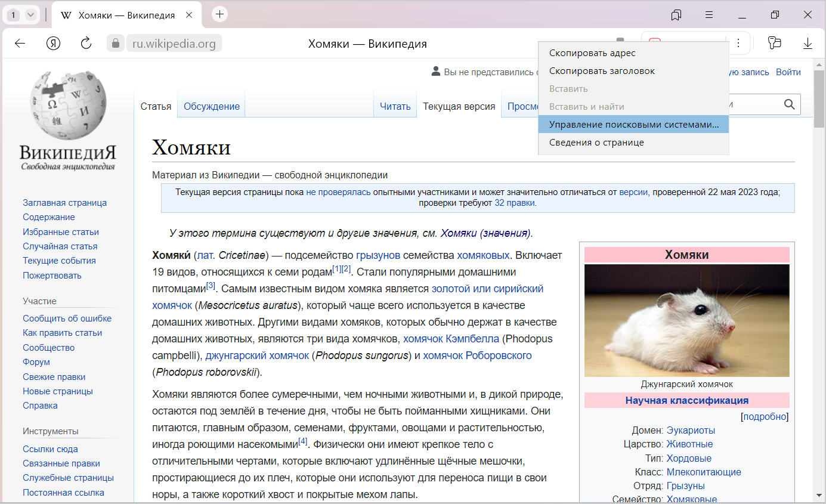This screenshot has height=504, width=826.
Task: Click the back navigation arrow
Action: point(20,43)
